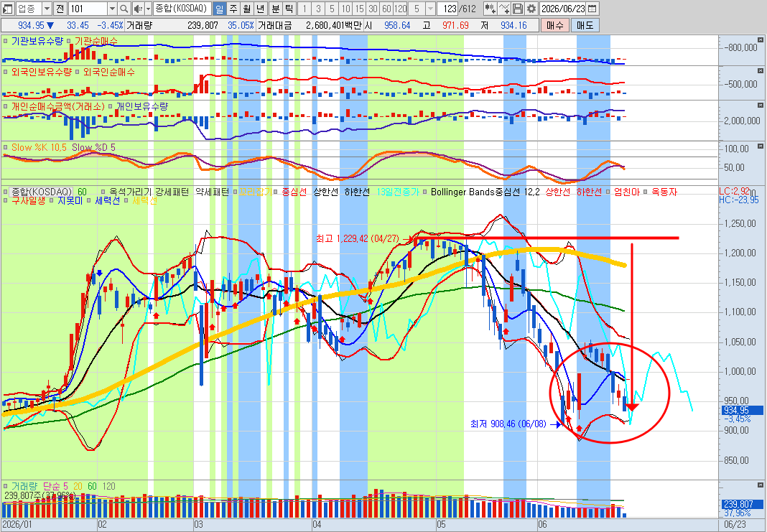Click the 매수 buy button

(x=554, y=25)
